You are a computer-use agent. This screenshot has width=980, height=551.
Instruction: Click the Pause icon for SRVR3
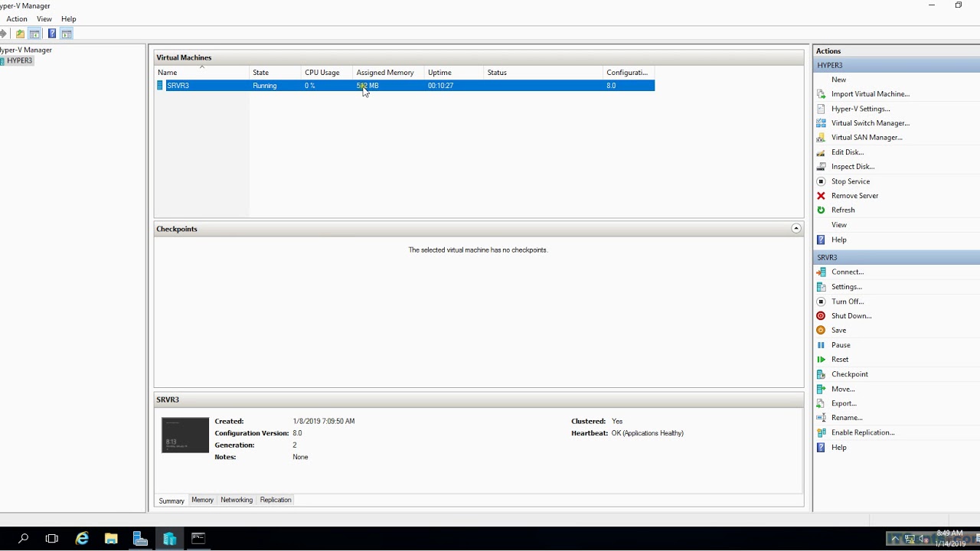tap(821, 345)
